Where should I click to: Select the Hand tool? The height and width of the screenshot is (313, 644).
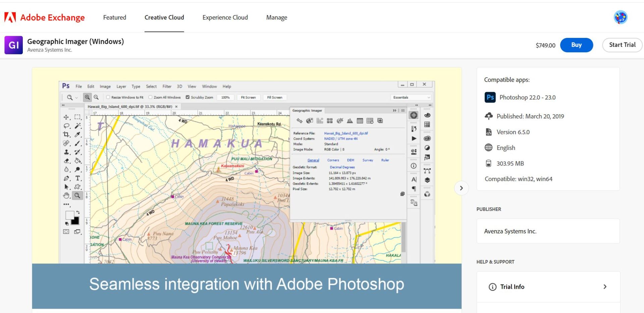click(66, 195)
